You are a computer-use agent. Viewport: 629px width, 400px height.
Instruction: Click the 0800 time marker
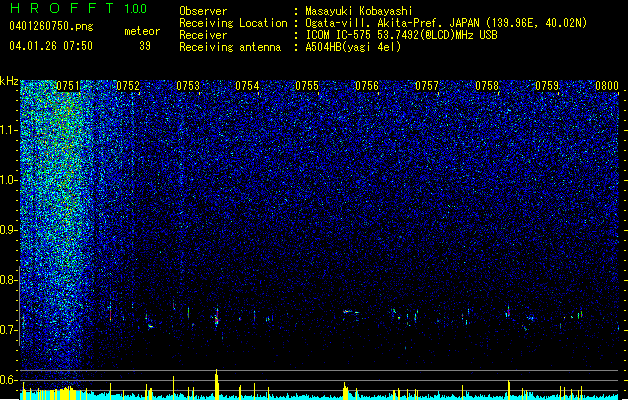click(607, 86)
